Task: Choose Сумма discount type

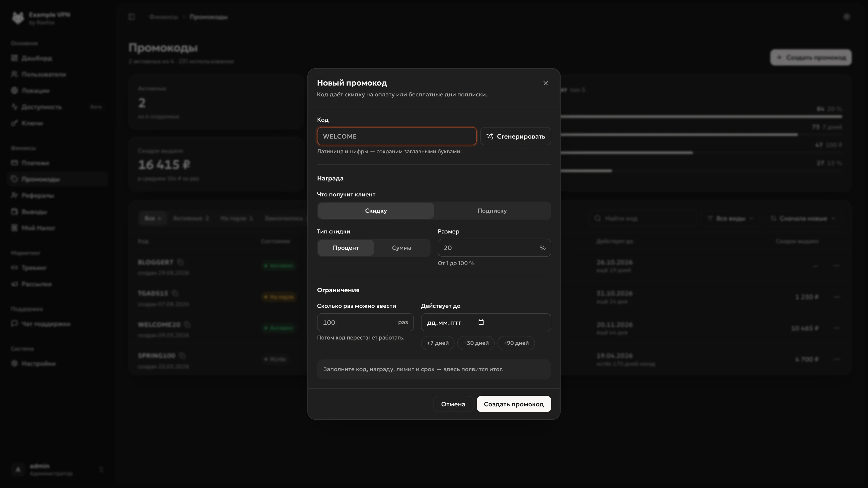Action: pyautogui.click(x=401, y=248)
